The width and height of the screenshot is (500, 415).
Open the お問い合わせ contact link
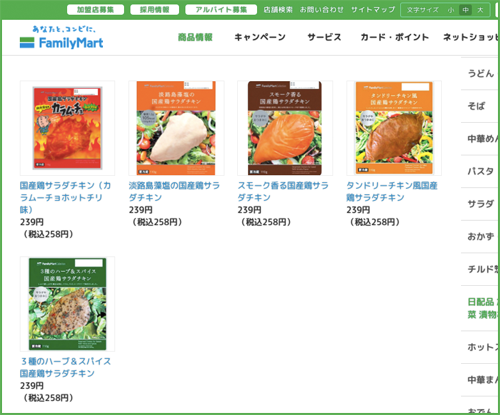[321, 10]
